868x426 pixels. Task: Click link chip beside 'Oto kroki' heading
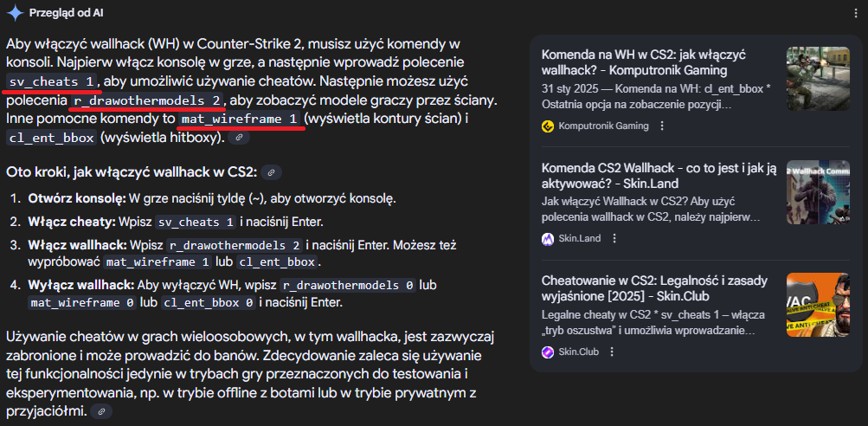[x=271, y=173]
